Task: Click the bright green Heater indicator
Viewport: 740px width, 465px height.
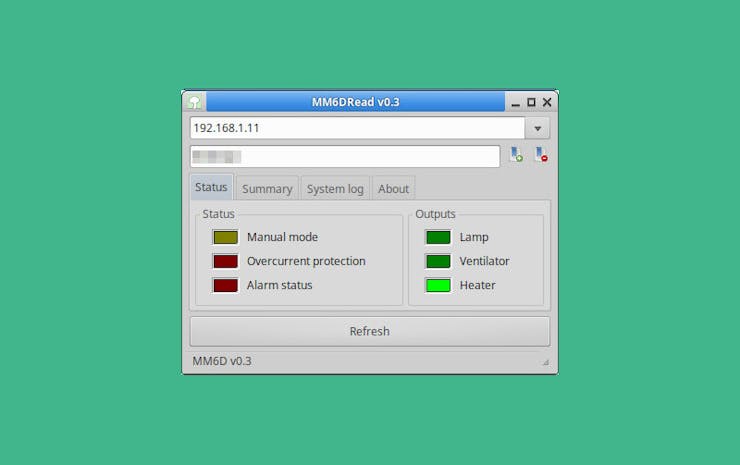Action: coord(438,285)
